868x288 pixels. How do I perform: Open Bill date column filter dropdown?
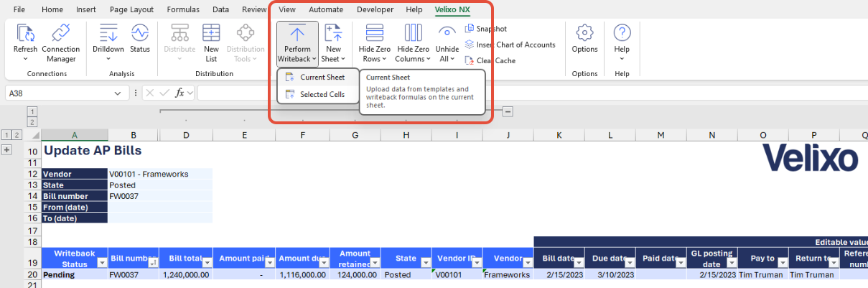pyautogui.click(x=579, y=263)
